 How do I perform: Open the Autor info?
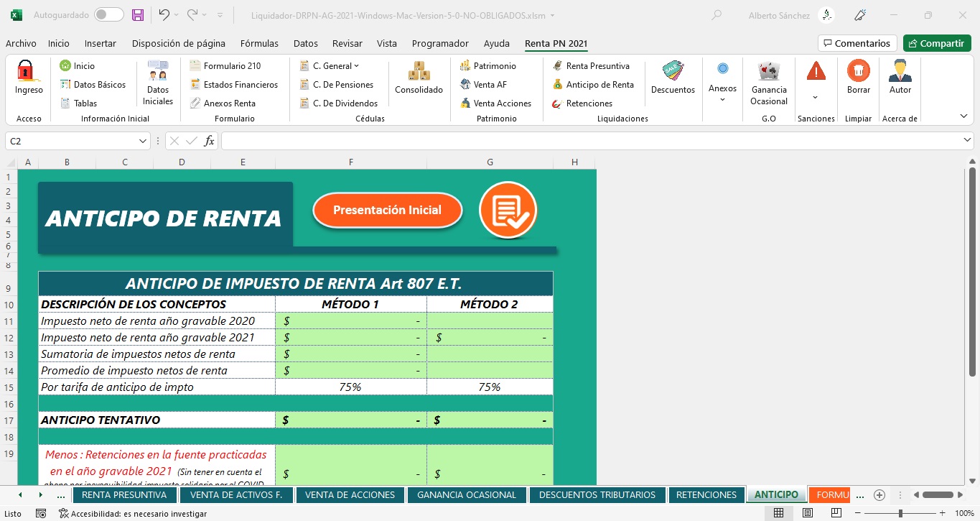900,77
